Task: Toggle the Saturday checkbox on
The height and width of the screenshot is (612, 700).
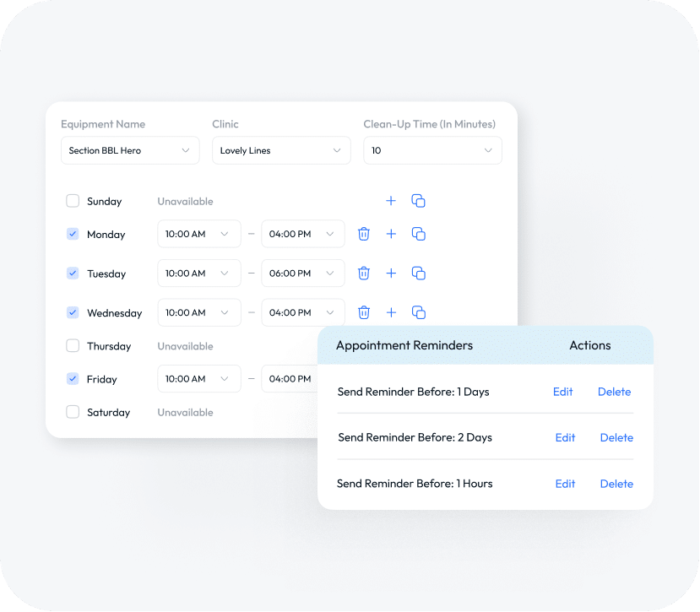Action: pyautogui.click(x=73, y=412)
